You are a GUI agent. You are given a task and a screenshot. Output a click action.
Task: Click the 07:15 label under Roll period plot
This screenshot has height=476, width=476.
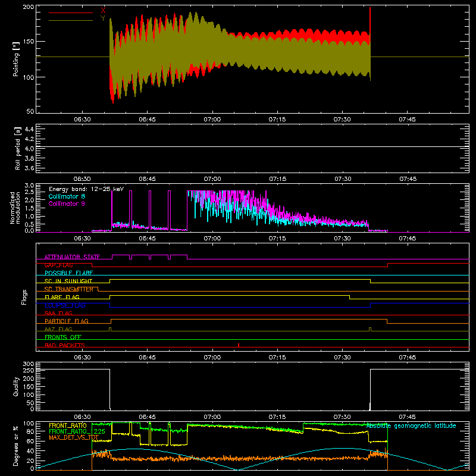(277, 179)
